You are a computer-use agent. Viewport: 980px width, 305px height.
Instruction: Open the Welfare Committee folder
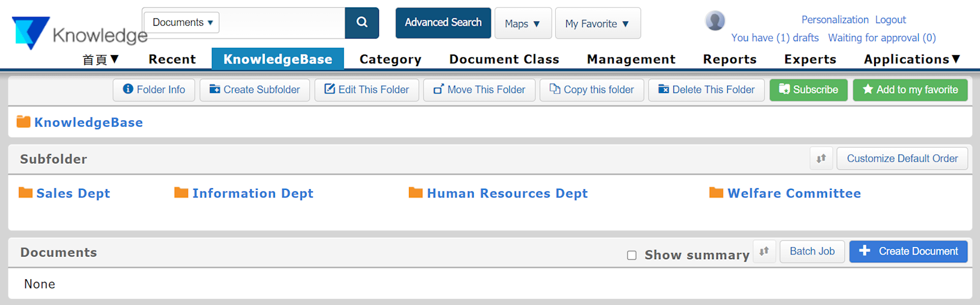click(x=794, y=194)
